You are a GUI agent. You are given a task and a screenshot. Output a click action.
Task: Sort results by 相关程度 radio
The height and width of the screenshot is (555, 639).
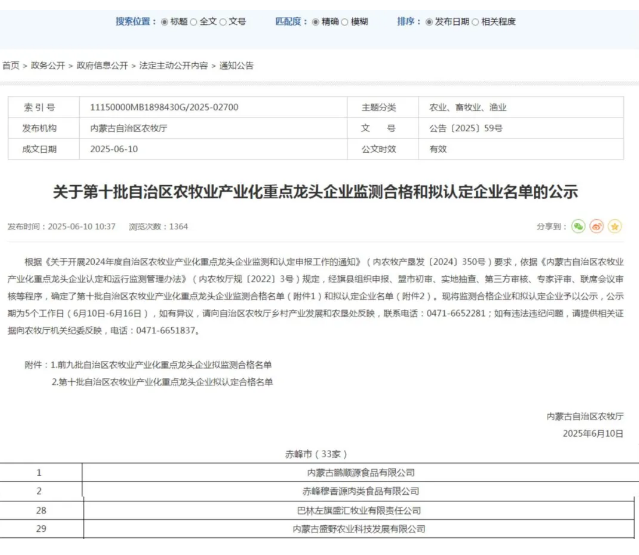[475, 22]
